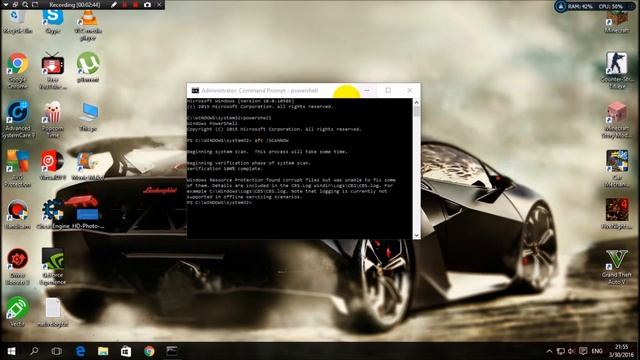Image resolution: width=640 pixels, height=360 pixels.
Task: Click the recorder pencil draw tool
Action: (114, 5)
